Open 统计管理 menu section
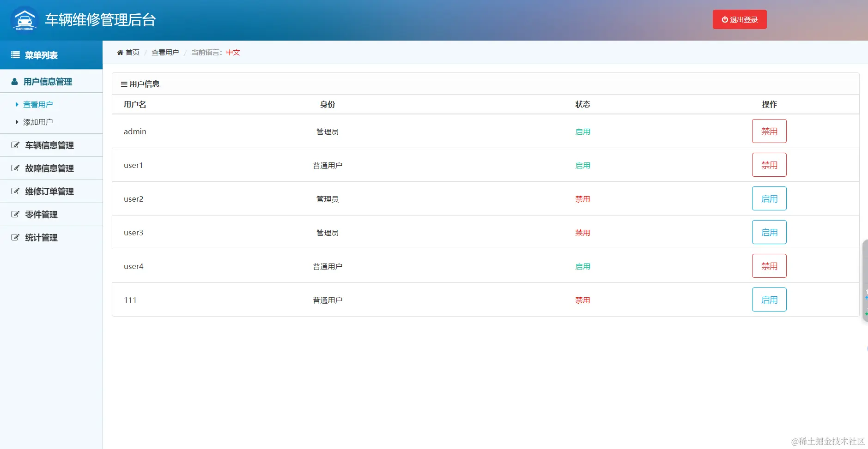This screenshot has width=868, height=449. tap(51, 238)
